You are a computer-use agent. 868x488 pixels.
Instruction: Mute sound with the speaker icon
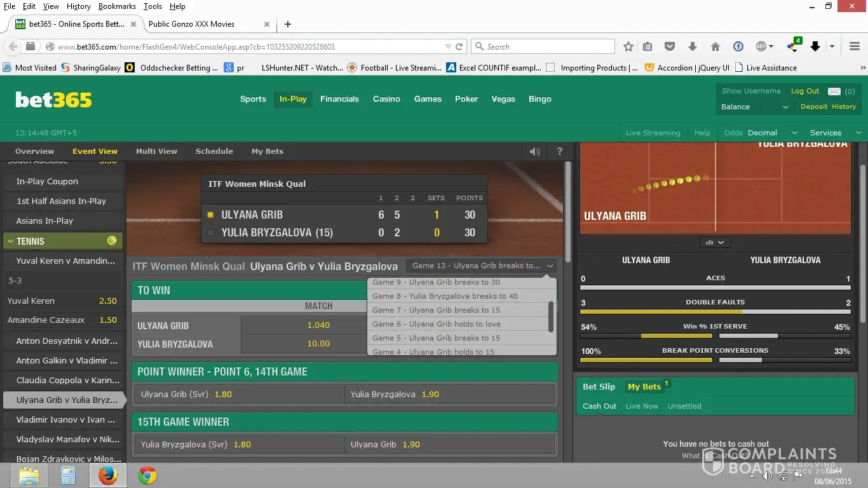[534, 151]
